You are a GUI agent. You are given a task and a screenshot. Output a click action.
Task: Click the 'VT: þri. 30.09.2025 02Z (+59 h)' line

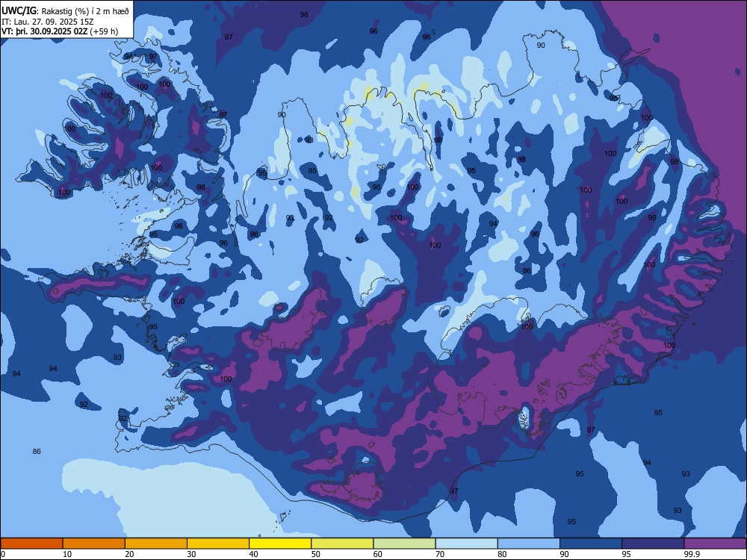(60, 31)
